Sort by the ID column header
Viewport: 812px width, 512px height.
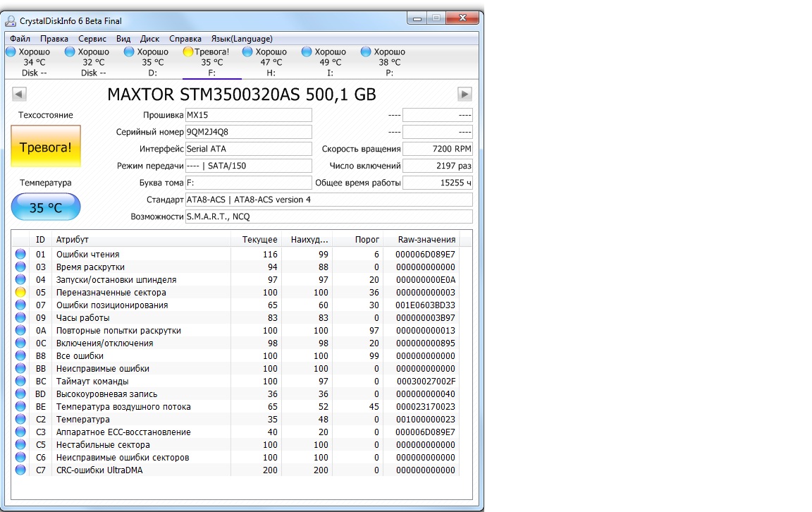(x=40, y=239)
